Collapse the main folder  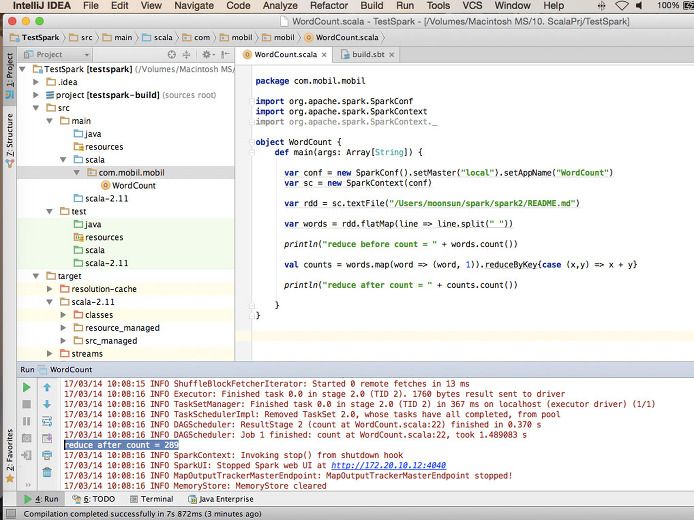coord(50,121)
